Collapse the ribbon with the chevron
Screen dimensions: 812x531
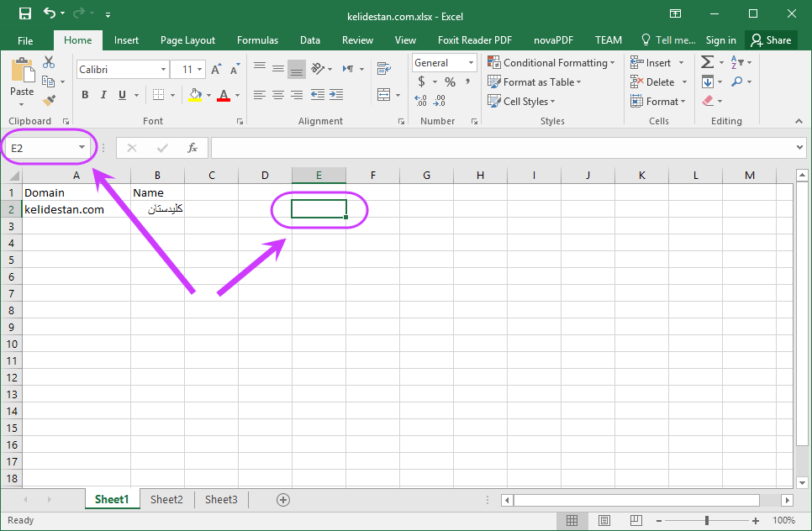pos(799,121)
